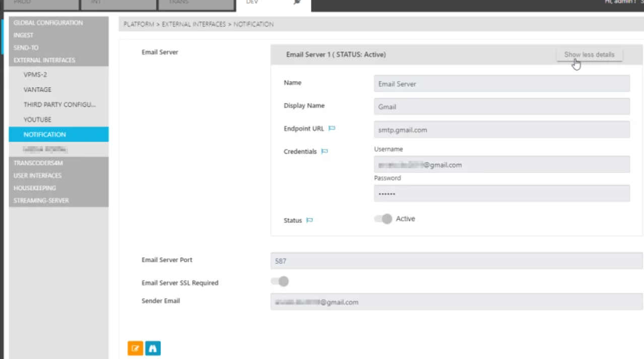This screenshot has height=359, width=644.
Task: Click the Endpoint URL input field
Action: pyautogui.click(x=501, y=130)
